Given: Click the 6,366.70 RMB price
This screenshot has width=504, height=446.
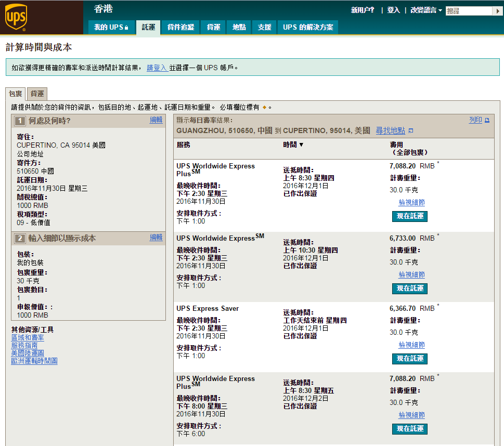Looking at the screenshot, I should tap(412, 308).
